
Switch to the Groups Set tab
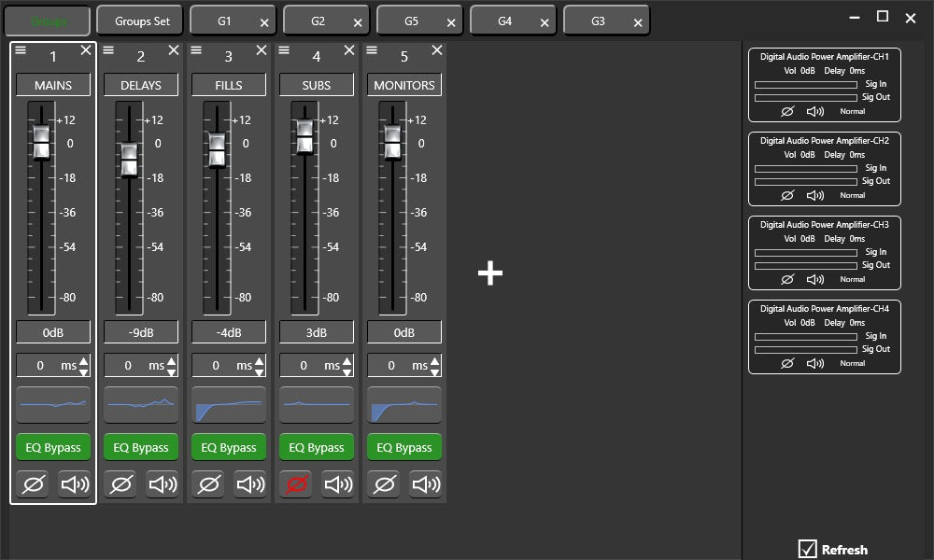coord(142,21)
